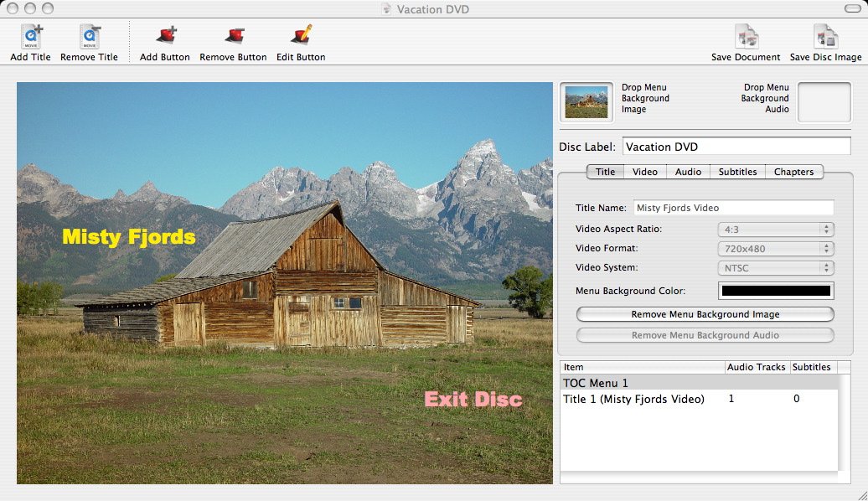The width and height of the screenshot is (868, 501).
Task: Click the Title Name text field
Action: [x=733, y=208]
